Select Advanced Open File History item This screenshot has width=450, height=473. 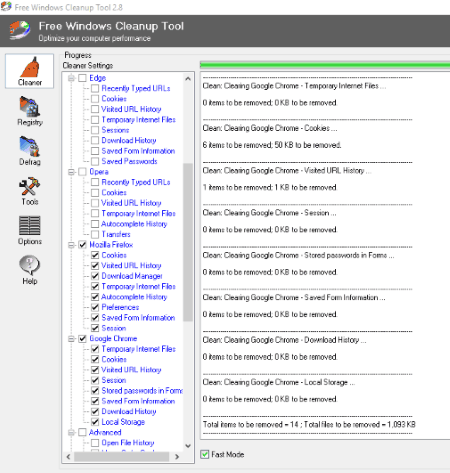[x=128, y=443]
